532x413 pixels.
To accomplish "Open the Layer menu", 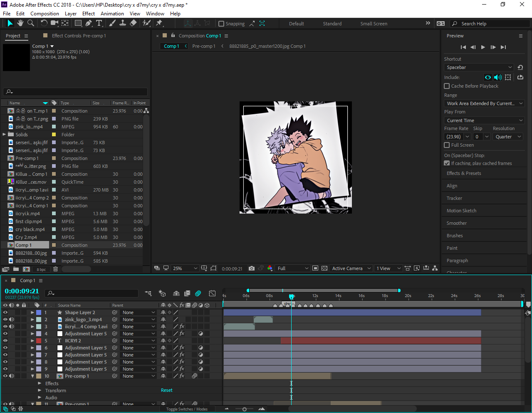I will (x=71, y=14).
